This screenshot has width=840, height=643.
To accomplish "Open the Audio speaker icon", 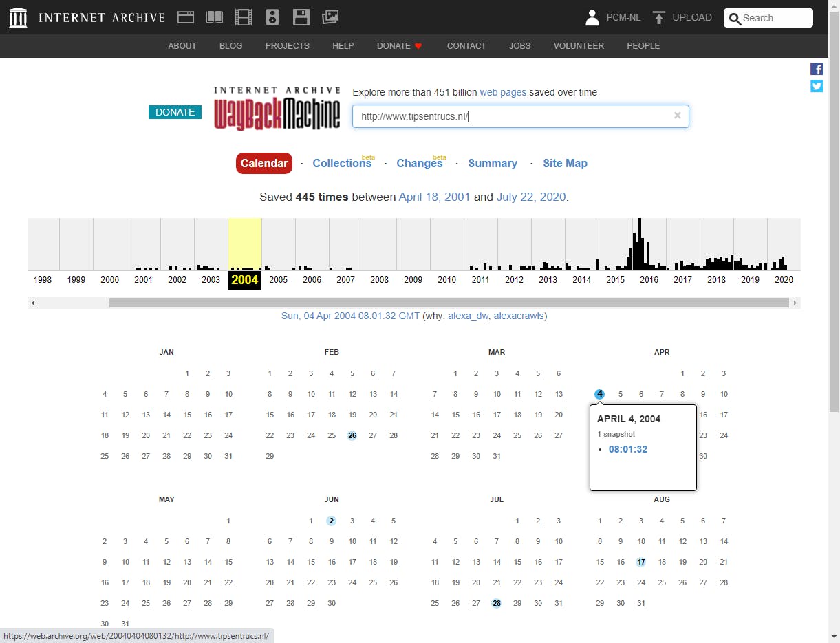I will point(272,17).
